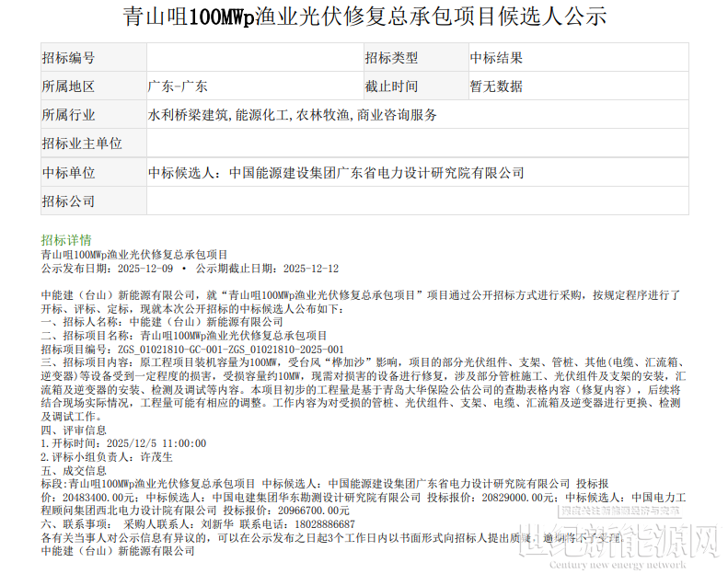Select the 暂无数据 deadline value
728x574 pixels.
click(497, 86)
